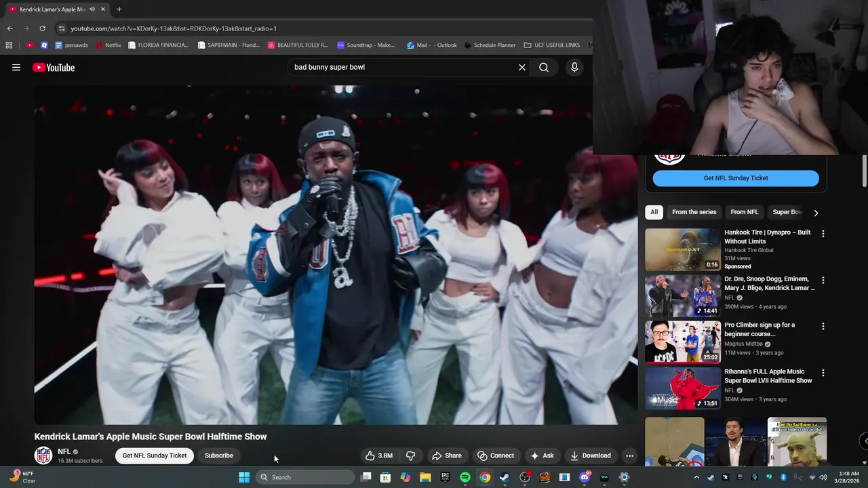This screenshot has width=868, height=488.
Task: Open the NFL channel avatar
Action: (43, 455)
